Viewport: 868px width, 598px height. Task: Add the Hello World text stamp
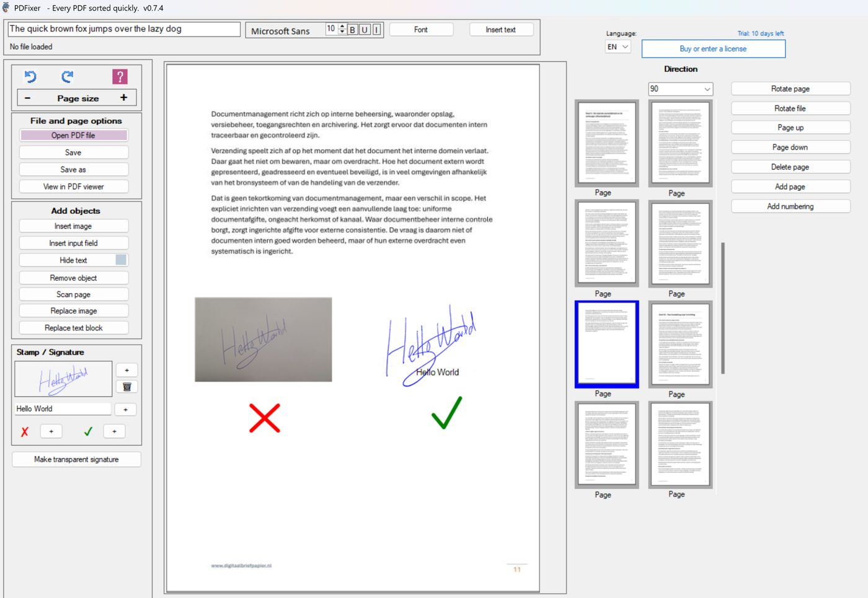(x=126, y=410)
